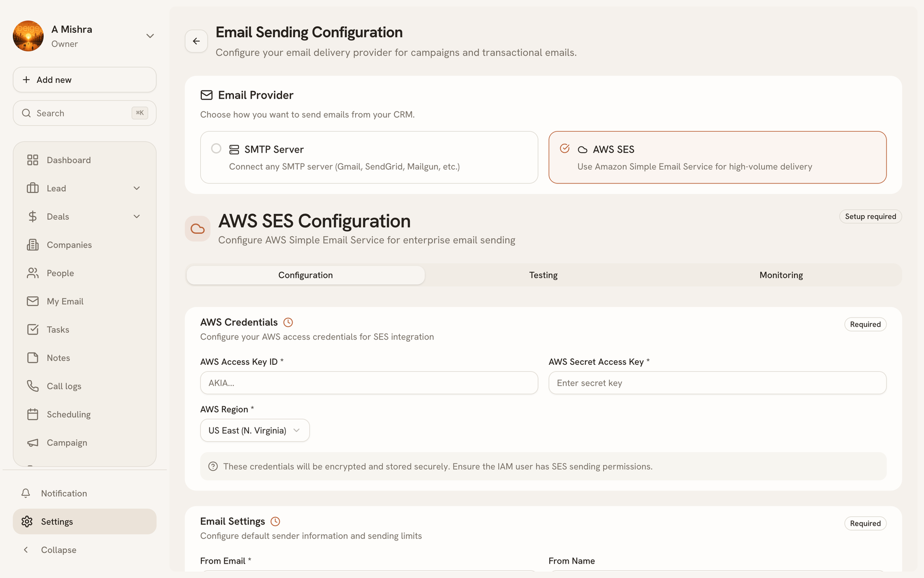Switch to the Testing tab
The width and height of the screenshot is (924, 578).
tap(543, 275)
